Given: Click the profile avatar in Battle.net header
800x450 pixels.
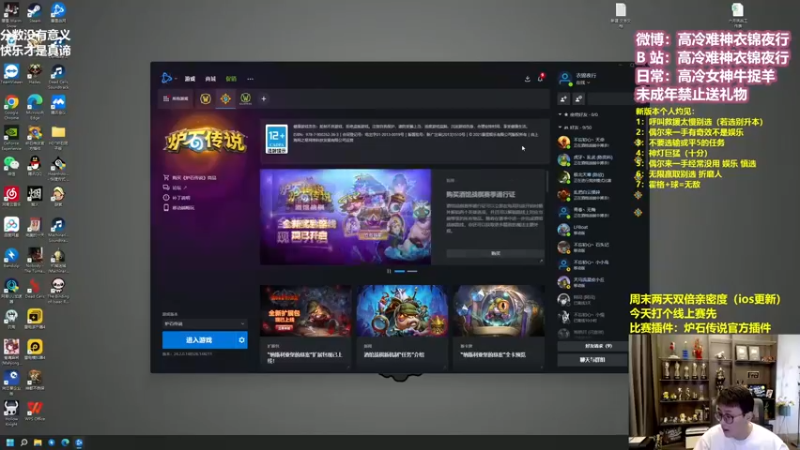Looking at the screenshot, I should point(565,79).
